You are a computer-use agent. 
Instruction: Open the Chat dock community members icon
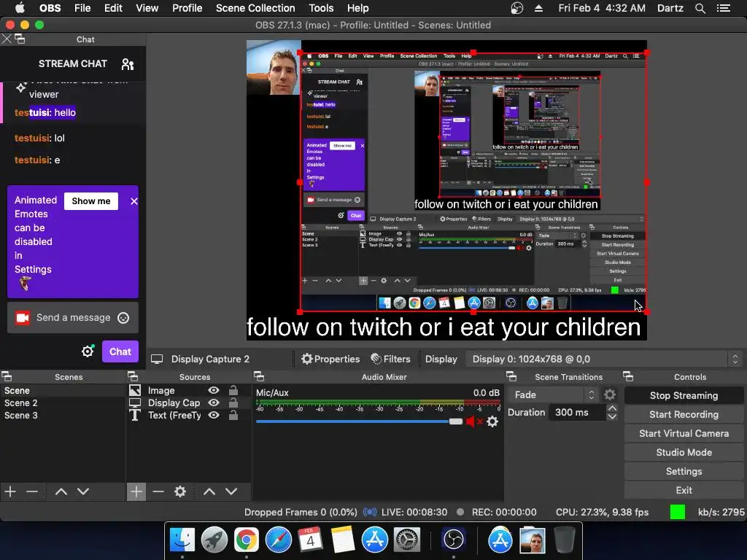[x=127, y=64]
